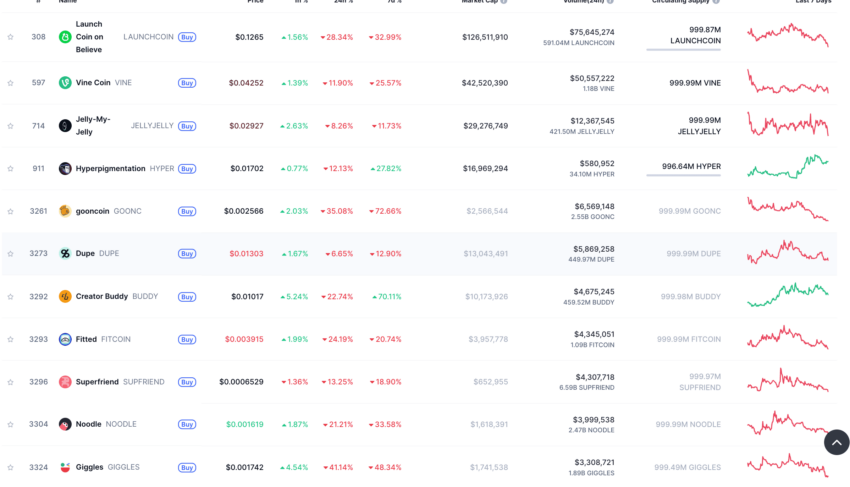The width and height of the screenshot is (850, 487).
Task: Open Noodle 7-day sparkline chart
Action: pos(788,423)
